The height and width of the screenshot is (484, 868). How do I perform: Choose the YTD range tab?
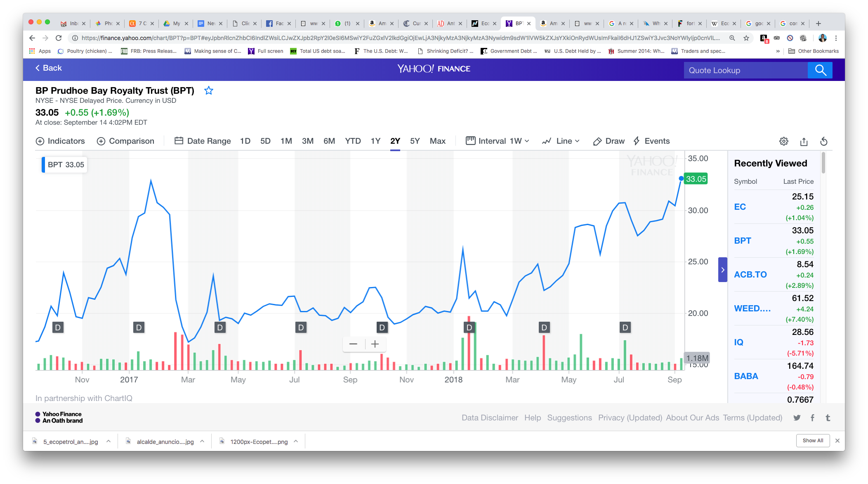[353, 141]
